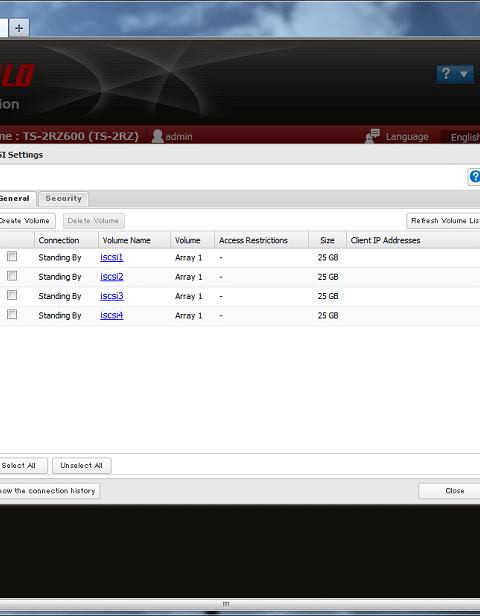Open the iscsi1 volume link

112,257
